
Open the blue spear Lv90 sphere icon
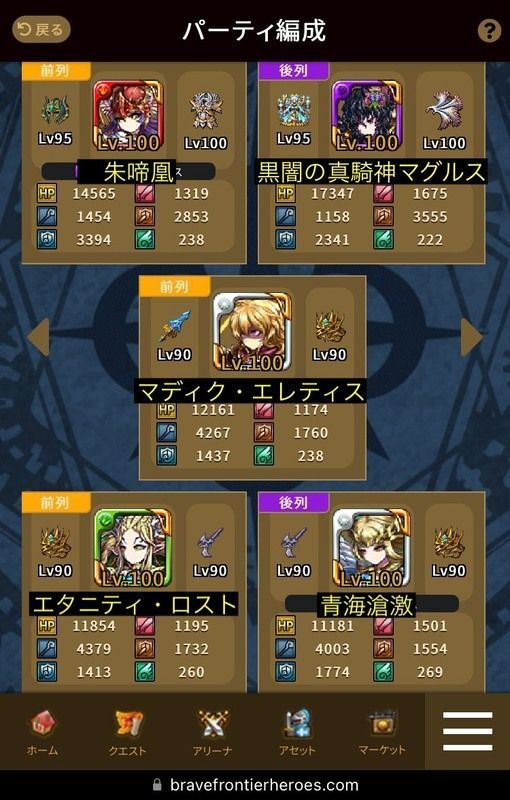tap(174, 327)
